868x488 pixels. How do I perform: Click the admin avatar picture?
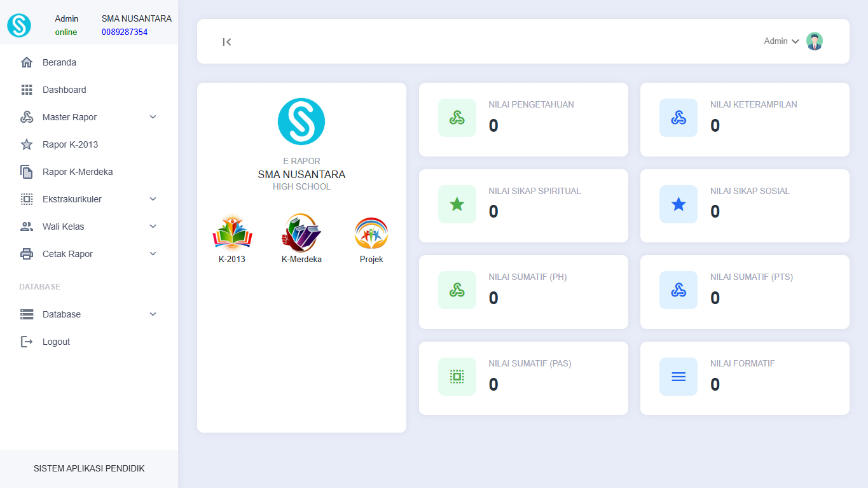814,41
